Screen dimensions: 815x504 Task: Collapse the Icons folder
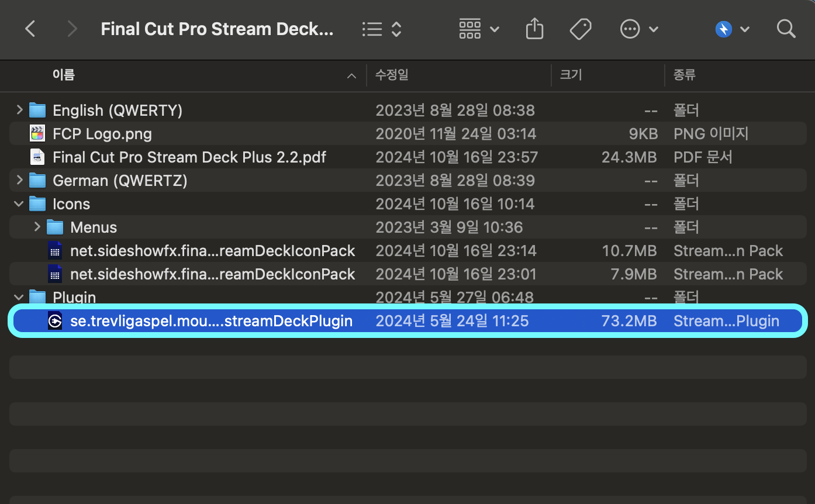pos(19,203)
